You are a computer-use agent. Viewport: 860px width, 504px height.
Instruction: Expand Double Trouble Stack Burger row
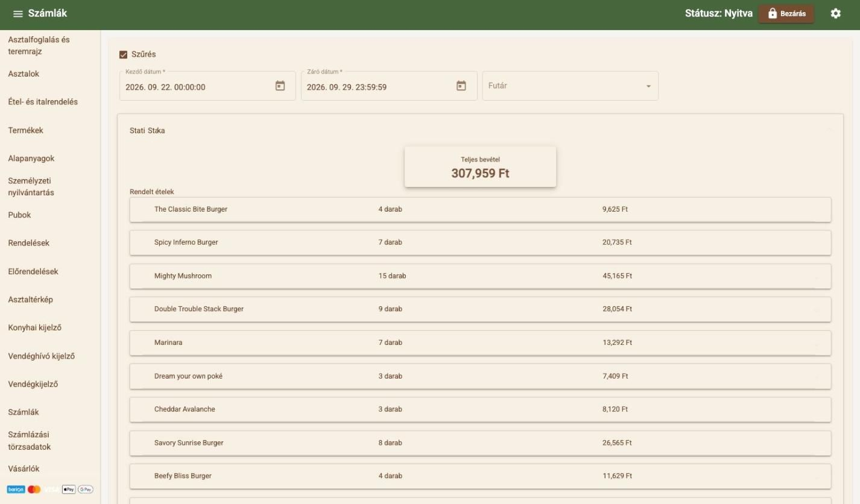(480, 309)
